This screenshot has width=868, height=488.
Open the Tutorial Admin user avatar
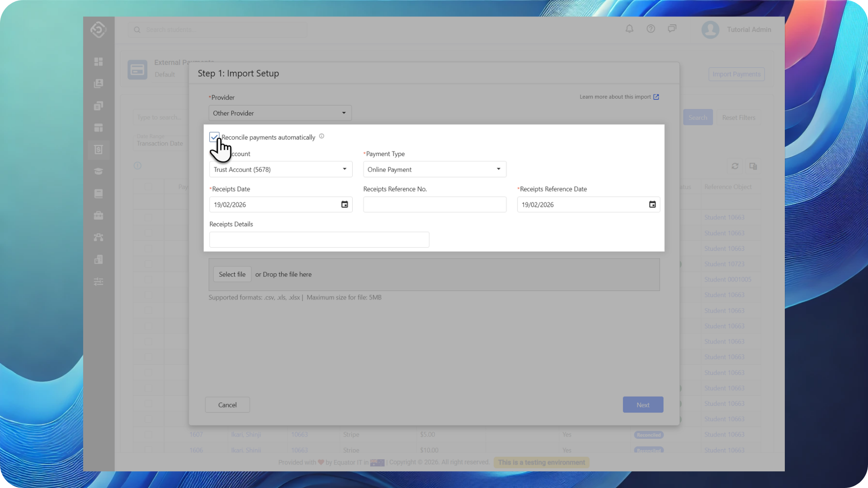tap(710, 30)
